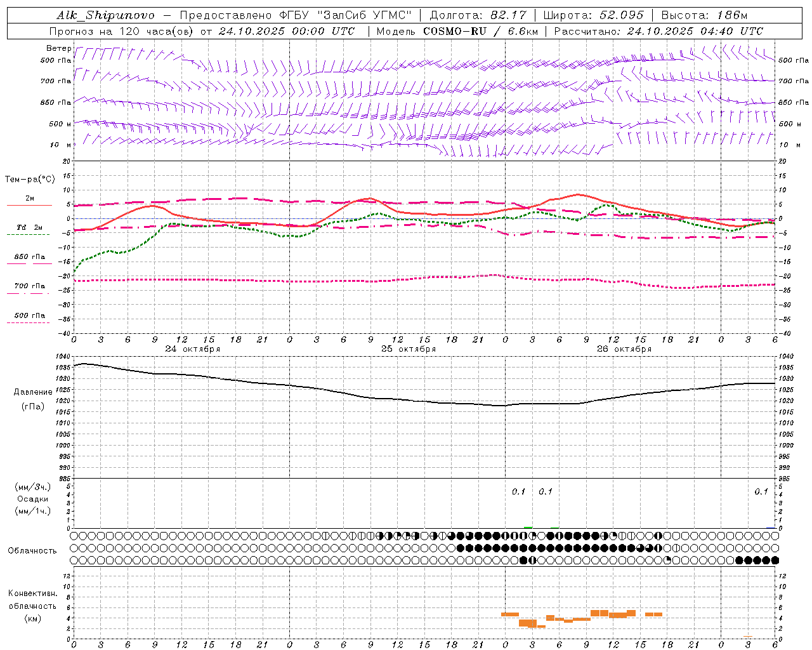The width and height of the screenshot is (812, 650).
Task: Click the Осадки precipitation label
Action: (x=32, y=499)
